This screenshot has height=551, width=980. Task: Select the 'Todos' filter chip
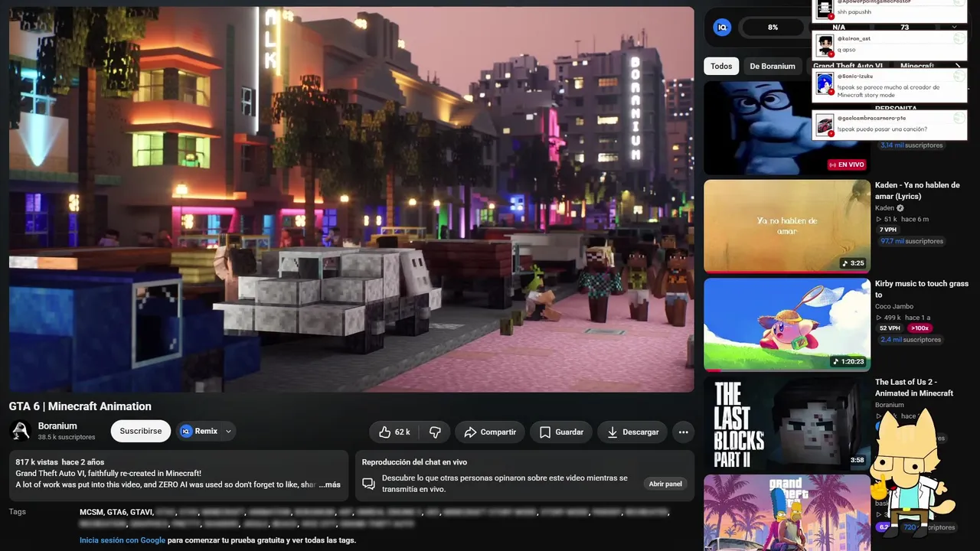pos(721,67)
